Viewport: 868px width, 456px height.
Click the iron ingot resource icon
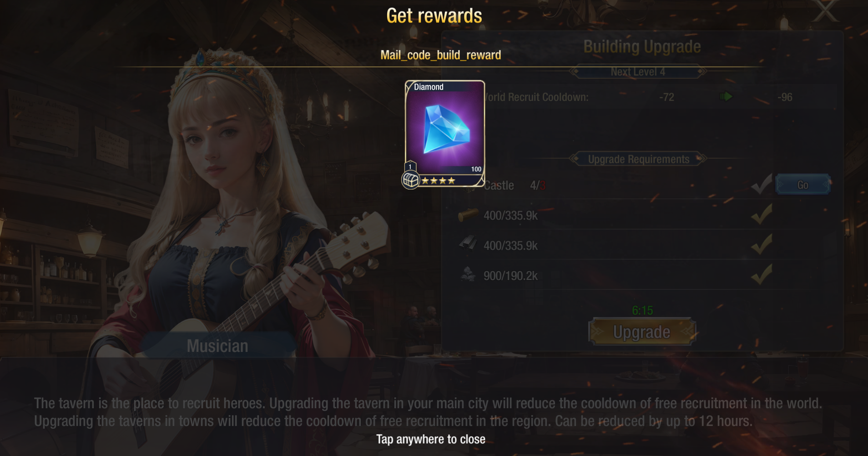(468, 244)
